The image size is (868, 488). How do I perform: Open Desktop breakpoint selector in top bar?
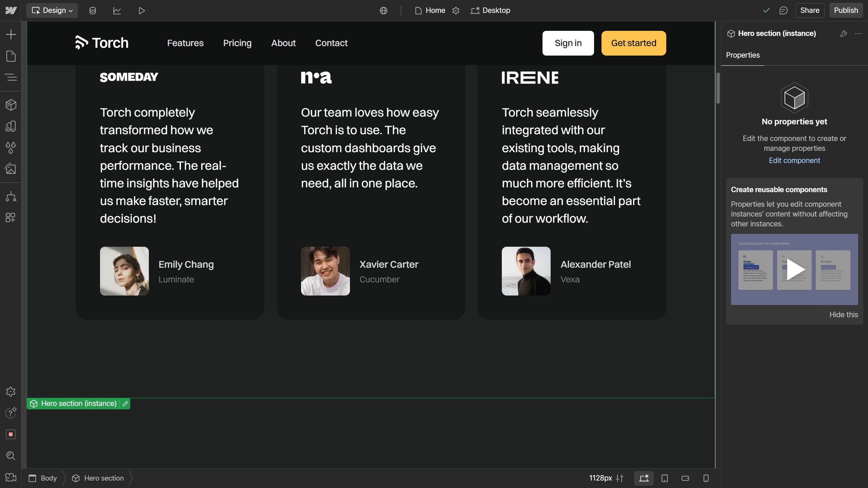pos(490,11)
